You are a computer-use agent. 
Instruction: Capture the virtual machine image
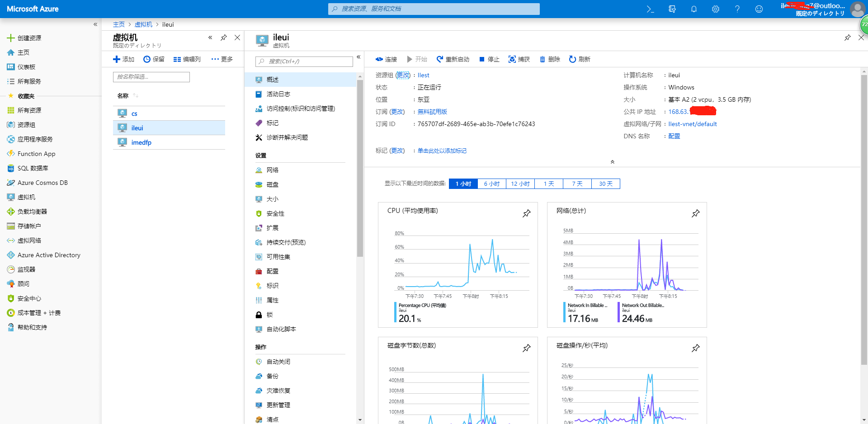click(x=519, y=59)
